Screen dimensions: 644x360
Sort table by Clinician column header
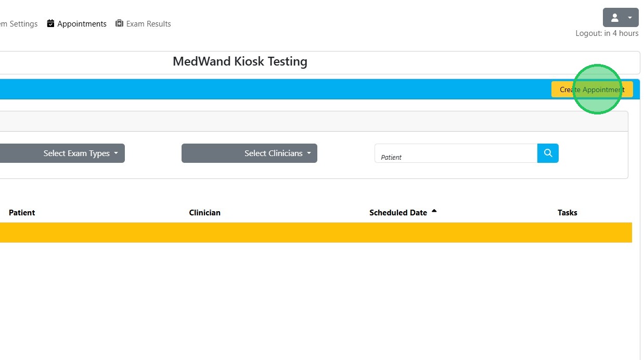[204, 213]
